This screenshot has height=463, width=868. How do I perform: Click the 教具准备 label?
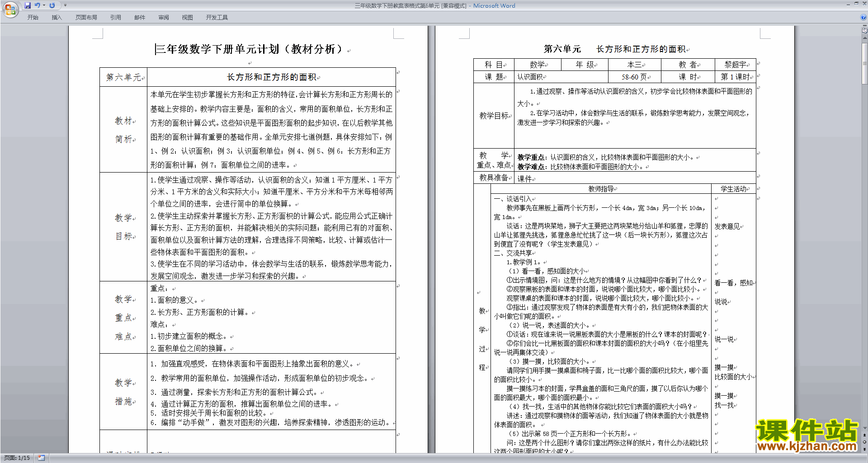point(494,178)
